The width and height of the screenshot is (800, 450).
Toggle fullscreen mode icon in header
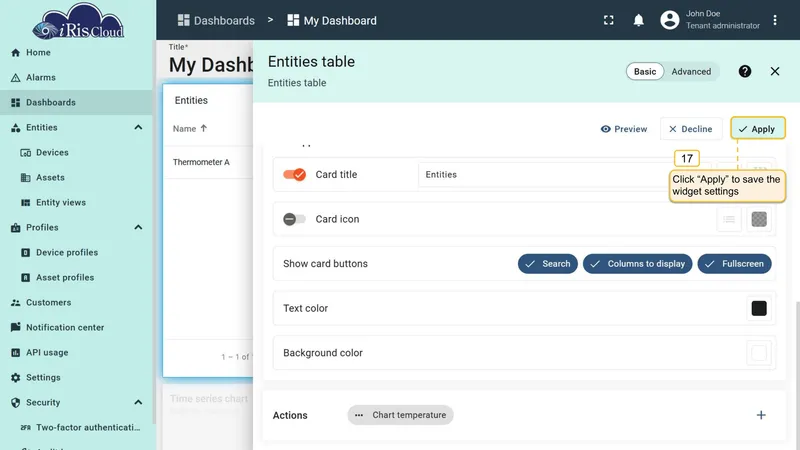tap(608, 20)
